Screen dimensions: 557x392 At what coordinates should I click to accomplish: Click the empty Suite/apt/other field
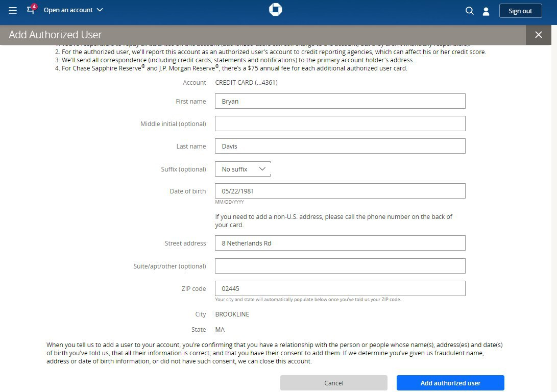(x=340, y=266)
